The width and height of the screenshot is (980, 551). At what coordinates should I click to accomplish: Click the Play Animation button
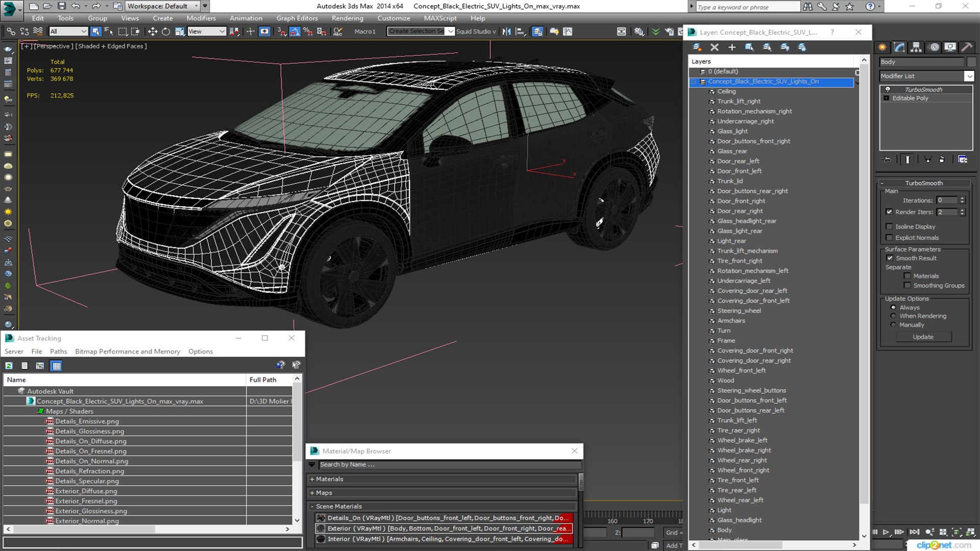click(886, 532)
